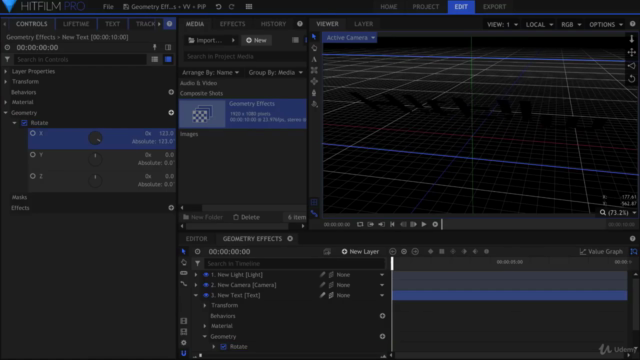Toggle the Value Graph view
The height and width of the screenshot is (360, 640).
[601, 251]
